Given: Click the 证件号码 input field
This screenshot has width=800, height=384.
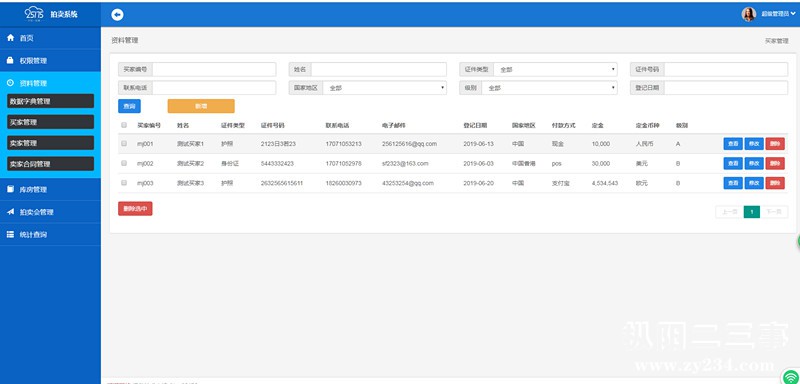Looking at the screenshot, I should [x=726, y=69].
